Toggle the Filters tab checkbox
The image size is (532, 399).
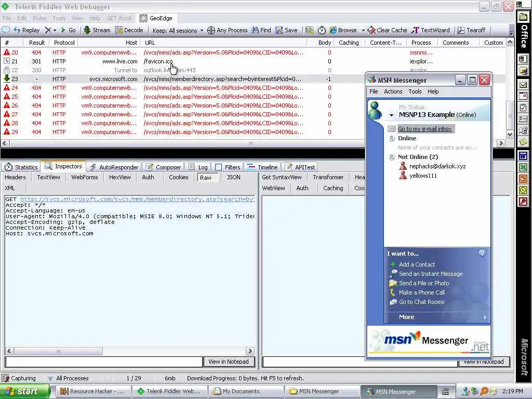coord(219,167)
